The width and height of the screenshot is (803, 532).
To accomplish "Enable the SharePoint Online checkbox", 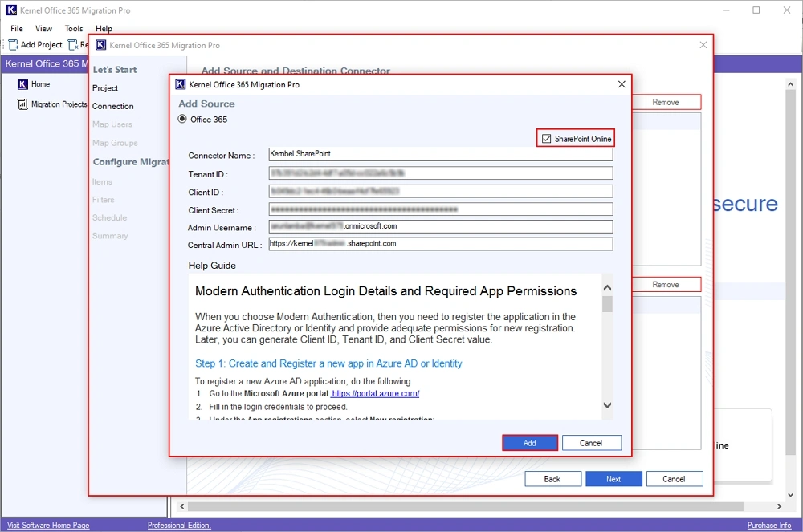I will coord(547,137).
